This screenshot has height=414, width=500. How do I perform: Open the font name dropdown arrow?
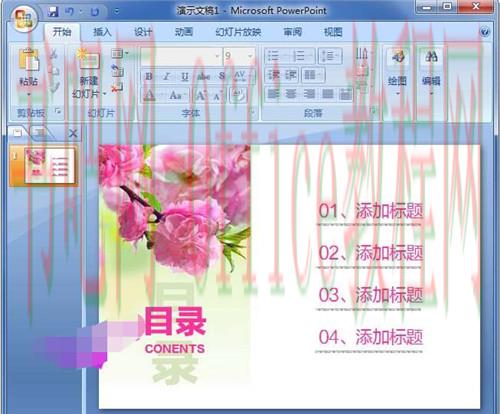point(217,56)
